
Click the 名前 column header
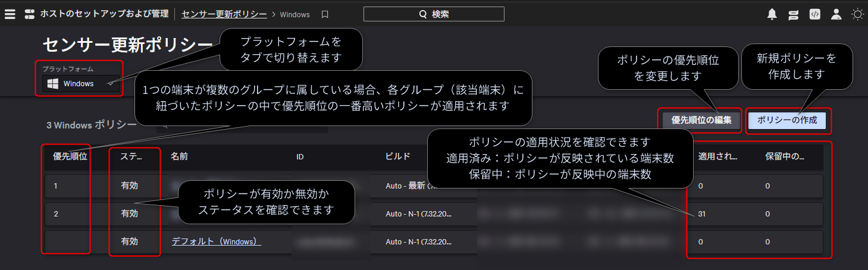(179, 157)
